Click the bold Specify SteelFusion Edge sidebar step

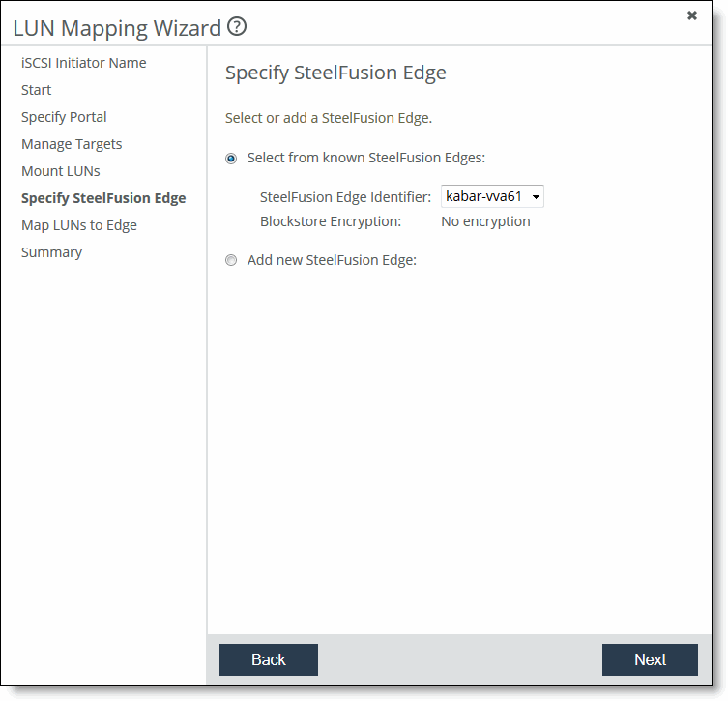click(103, 198)
